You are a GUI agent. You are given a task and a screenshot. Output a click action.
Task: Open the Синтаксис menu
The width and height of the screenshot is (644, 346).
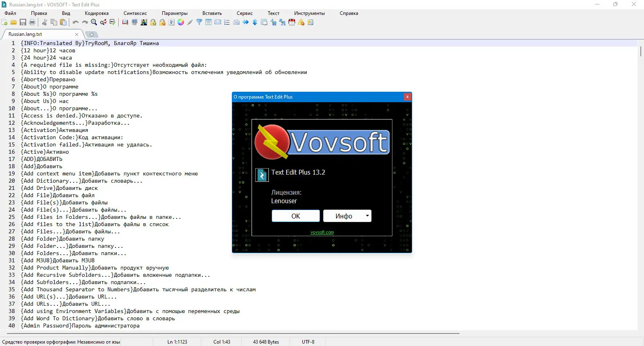[x=135, y=13]
